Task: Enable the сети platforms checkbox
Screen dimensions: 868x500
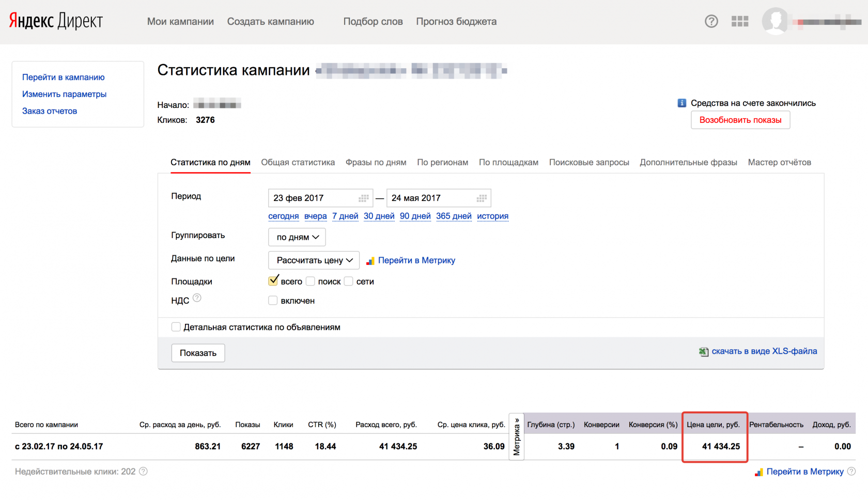Action: [x=349, y=281]
